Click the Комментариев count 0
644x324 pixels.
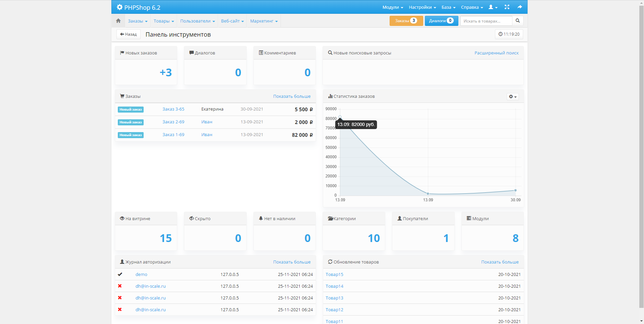(307, 72)
